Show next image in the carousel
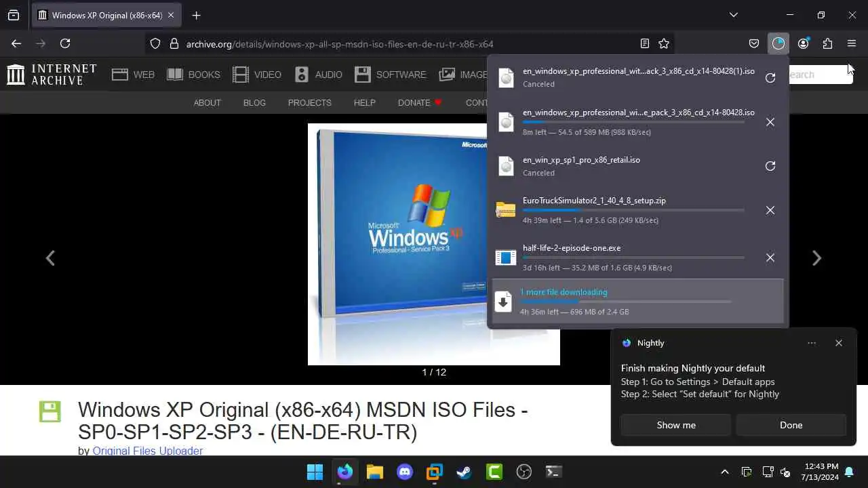The height and width of the screenshot is (488, 868). tap(817, 258)
